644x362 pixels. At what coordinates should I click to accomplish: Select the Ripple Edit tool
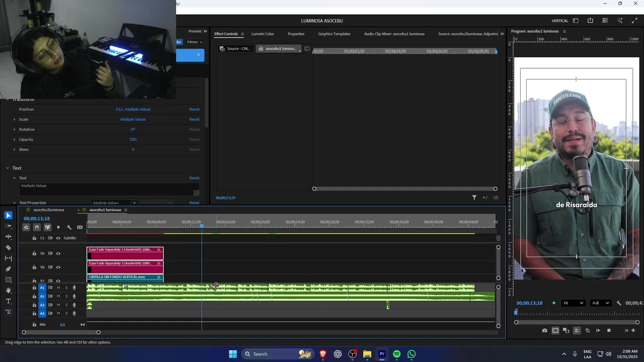pyautogui.click(x=9, y=237)
